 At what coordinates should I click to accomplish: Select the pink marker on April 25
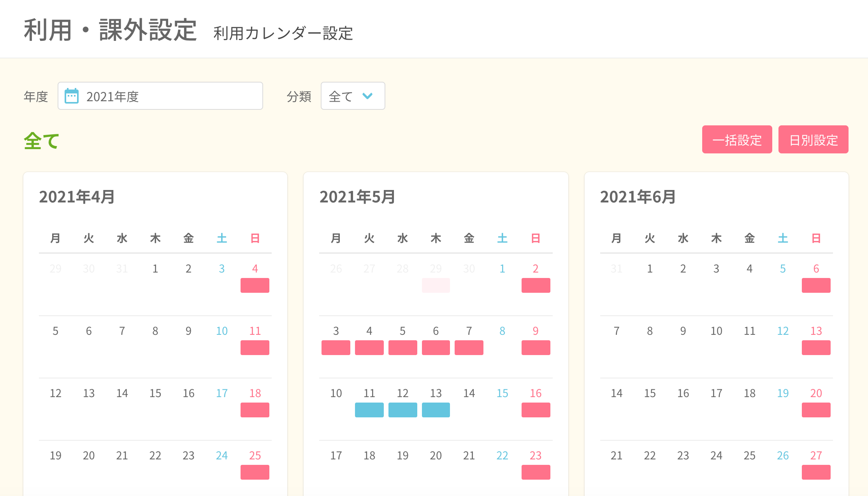(255, 472)
